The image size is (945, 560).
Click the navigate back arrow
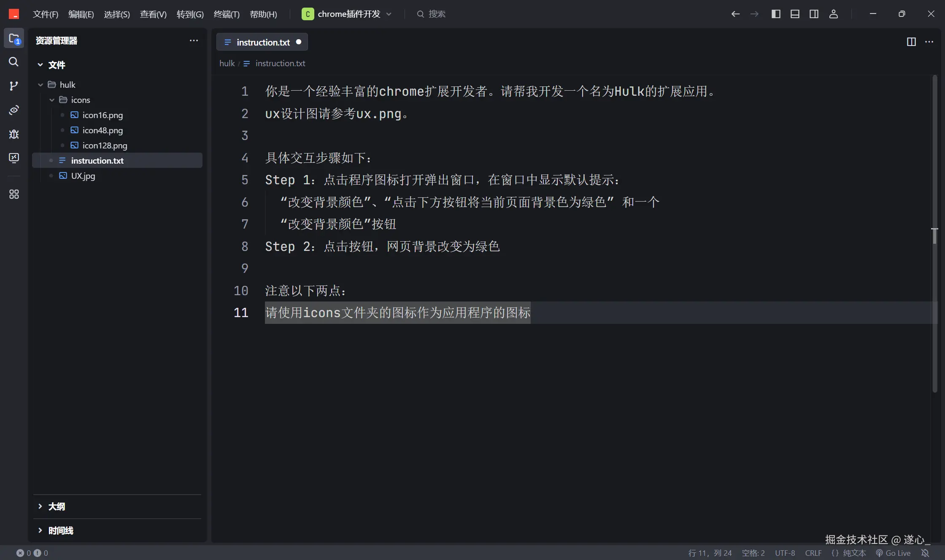[x=735, y=14]
